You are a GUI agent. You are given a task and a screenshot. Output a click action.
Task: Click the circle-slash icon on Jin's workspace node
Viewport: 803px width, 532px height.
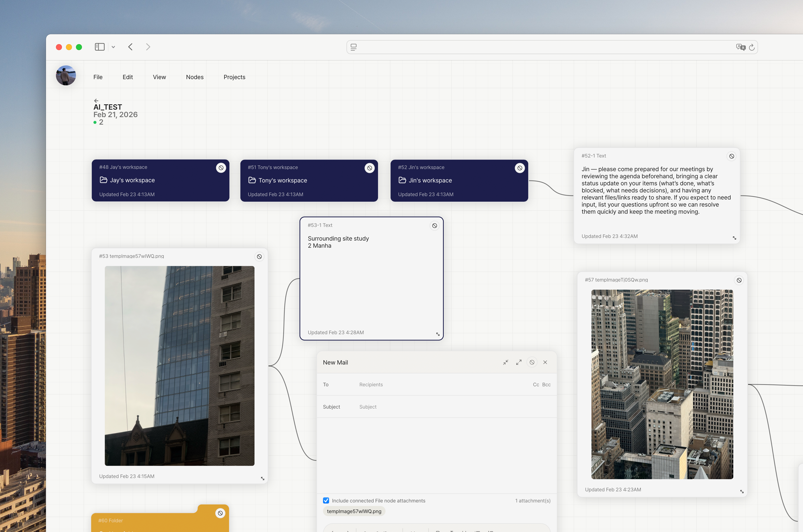[x=520, y=168]
